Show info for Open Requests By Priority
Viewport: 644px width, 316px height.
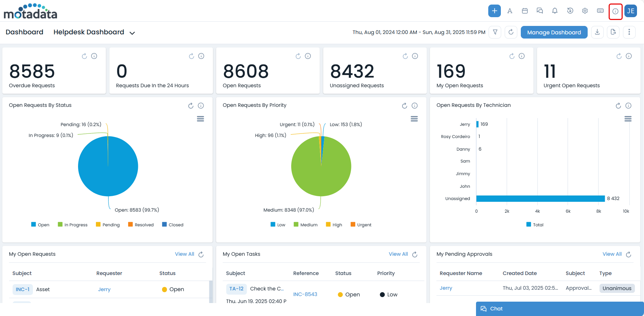pyautogui.click(x=414, y=106)
